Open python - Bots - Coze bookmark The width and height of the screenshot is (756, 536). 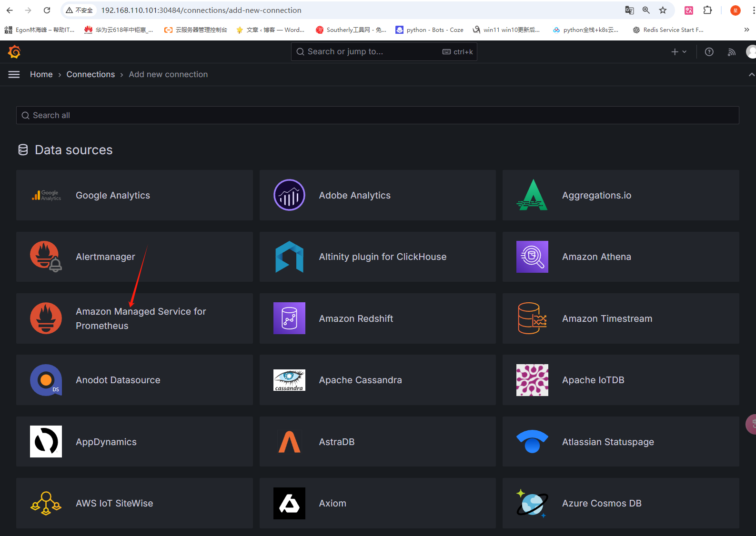click(x=429, y=30)
